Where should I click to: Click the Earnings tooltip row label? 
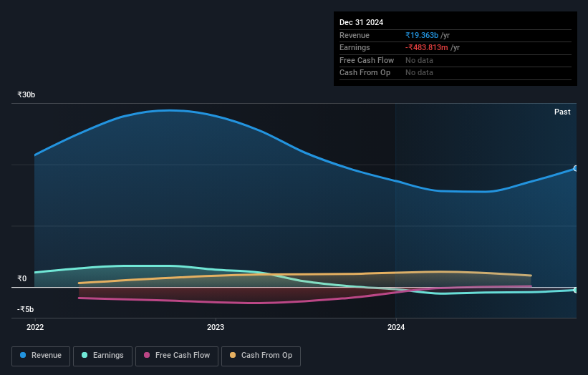point(355,47)
